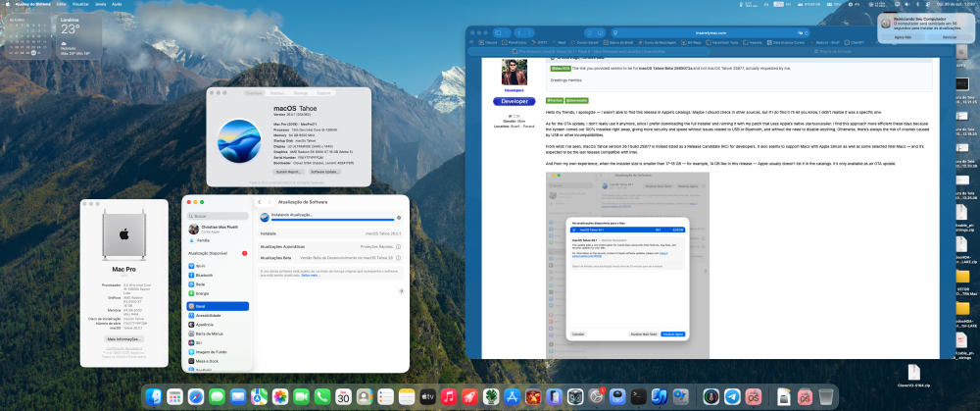Click Mais Informações button in Mac Pro window
This screenshot has height=411, width=980.
click(x=124, y=339)
